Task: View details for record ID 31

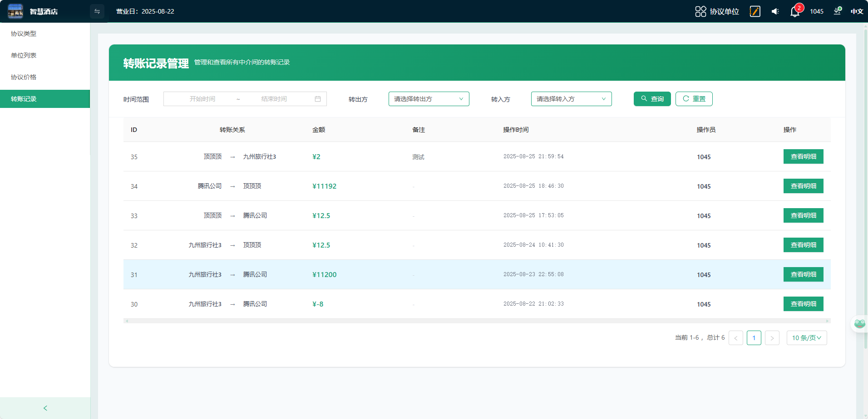Action: coord(803,274)
